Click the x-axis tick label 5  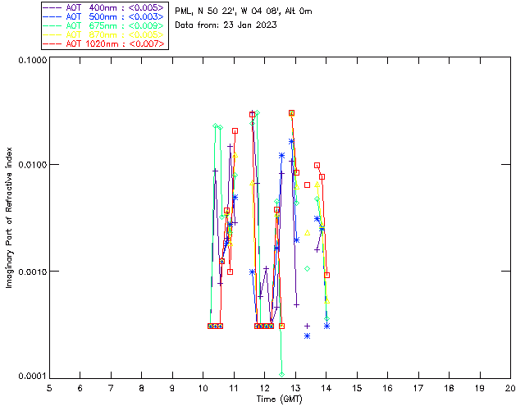click(49, 388)
